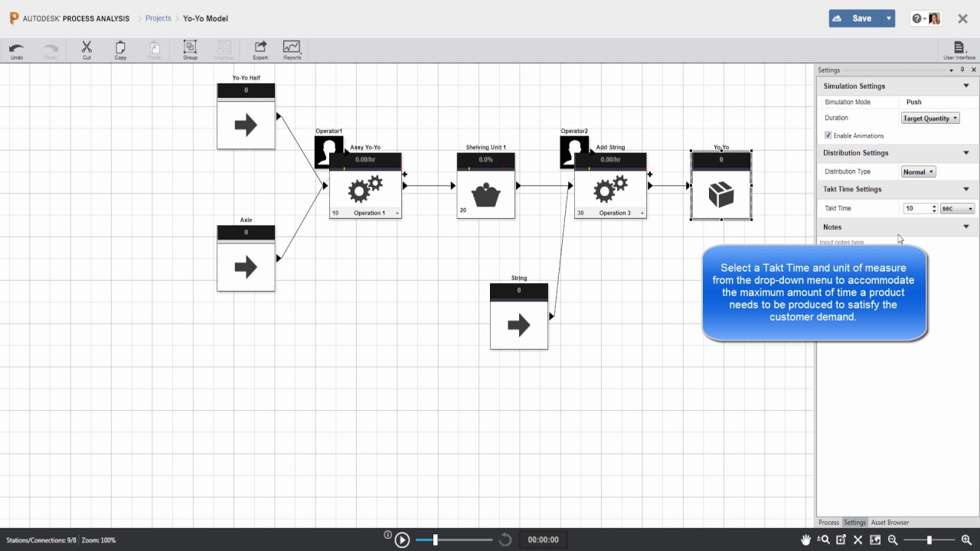This screenshot has width=980, height=551.
Task: Select the Add String operation station
Action: [610, 186]
